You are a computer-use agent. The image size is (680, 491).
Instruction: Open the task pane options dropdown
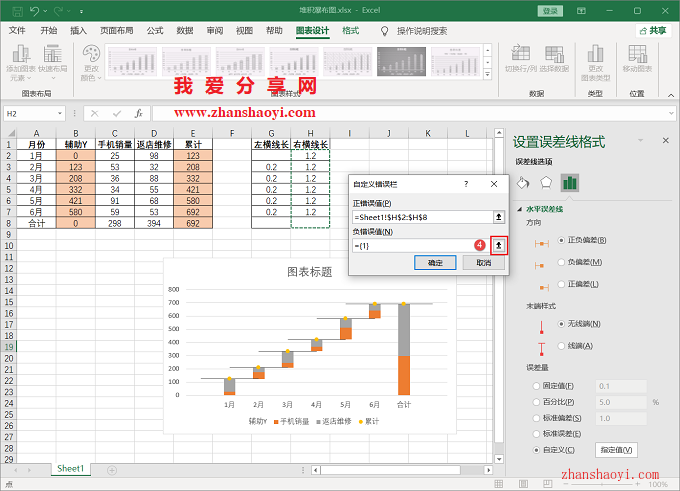pyautogui.click(x=641, y=141)
